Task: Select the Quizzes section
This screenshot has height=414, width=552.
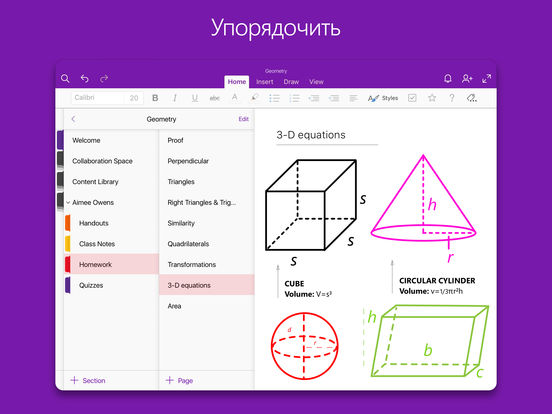Action: coord(111,285)
